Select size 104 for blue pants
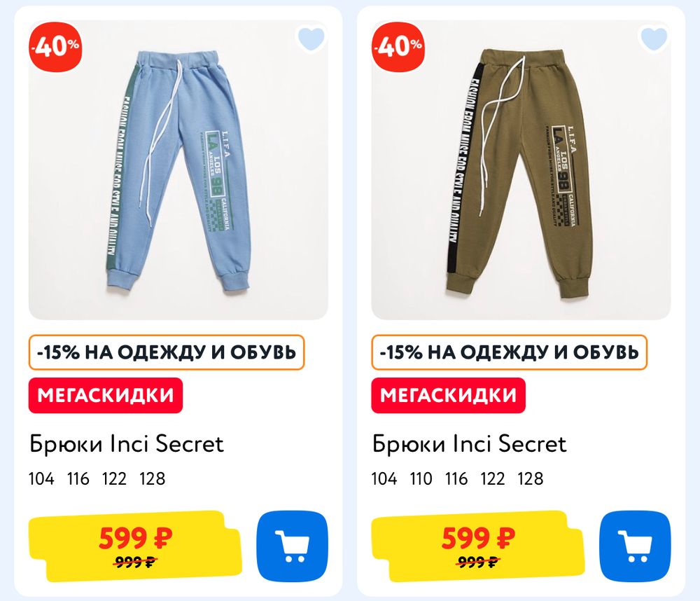The image size is (700, 601). click(41, 478)
